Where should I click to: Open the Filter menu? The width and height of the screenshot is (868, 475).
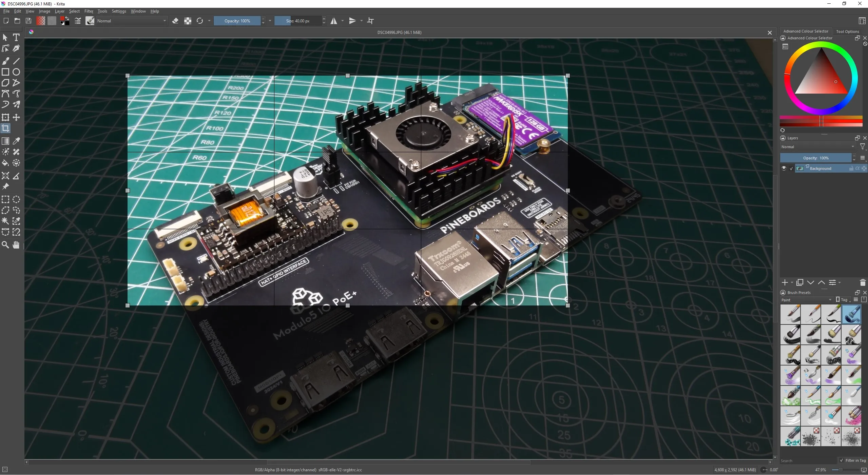tap(89, 11)
